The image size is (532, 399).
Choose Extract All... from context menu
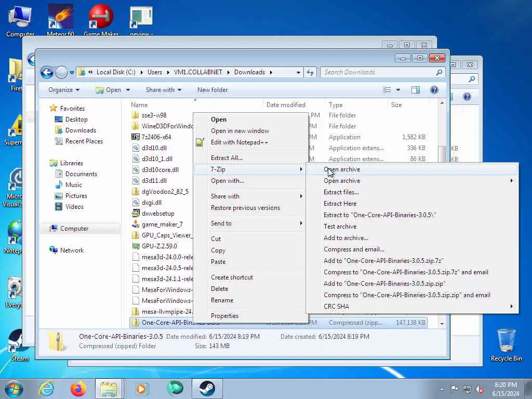[x=227, y=158]
